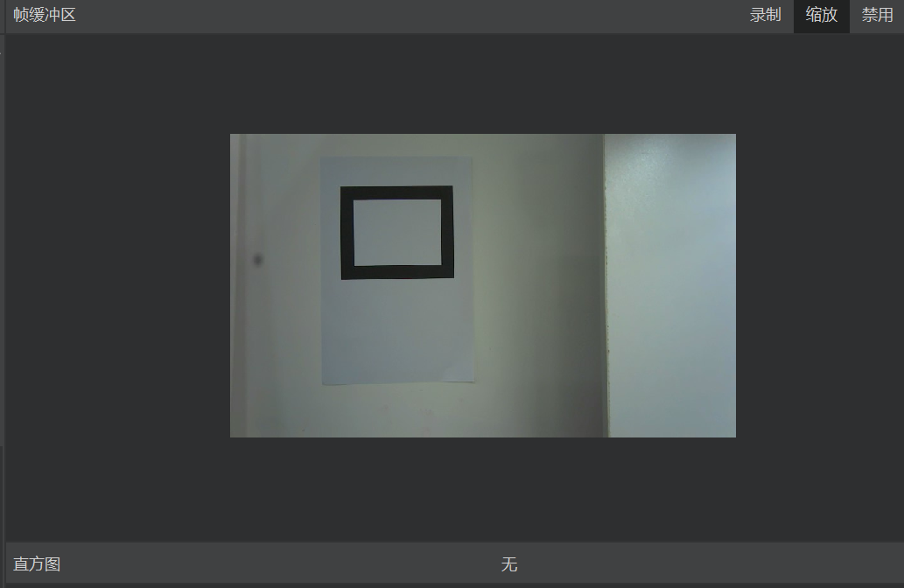Click the top edge of the paper sheet
Screen dimensions: 904x588
[396, 159]
